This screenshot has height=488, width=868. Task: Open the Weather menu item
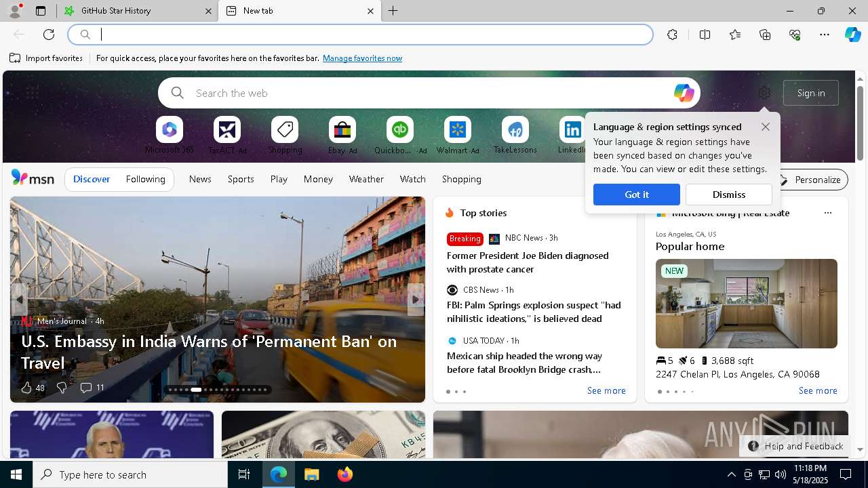click(366, 179)
